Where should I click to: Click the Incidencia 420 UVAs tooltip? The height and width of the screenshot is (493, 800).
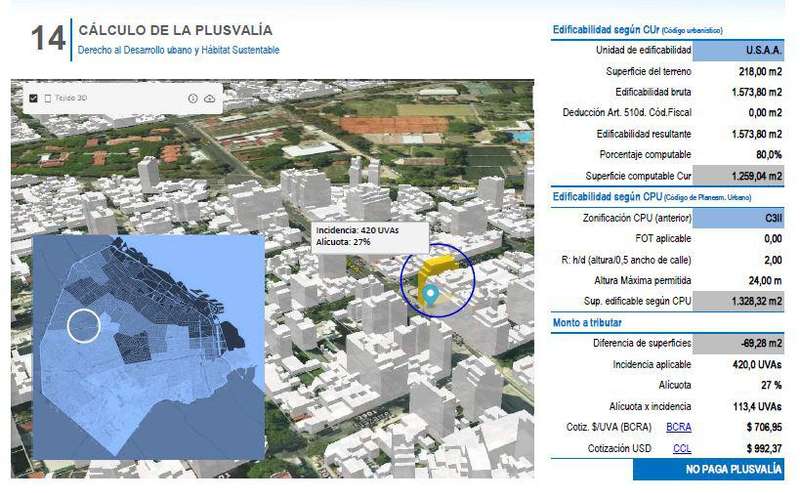click(x=369, y=236)
